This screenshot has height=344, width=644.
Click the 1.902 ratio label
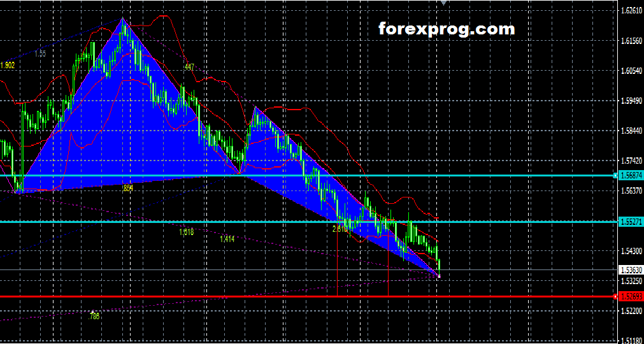pos(8,66)
